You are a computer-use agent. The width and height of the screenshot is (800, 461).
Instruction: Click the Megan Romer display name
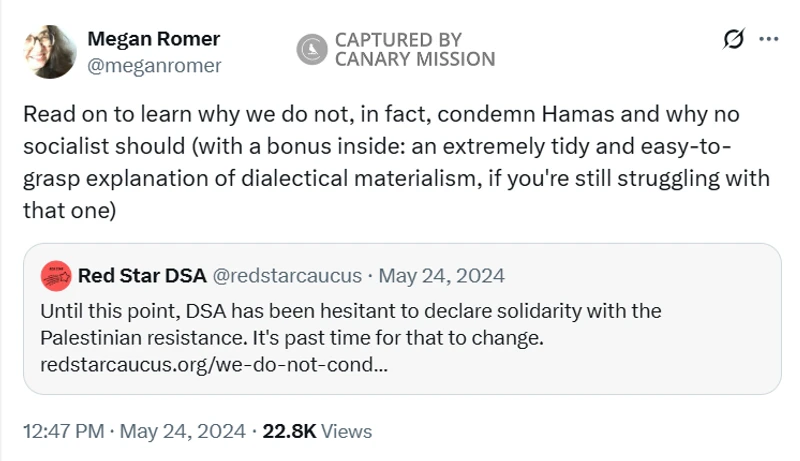coord(153,39)
